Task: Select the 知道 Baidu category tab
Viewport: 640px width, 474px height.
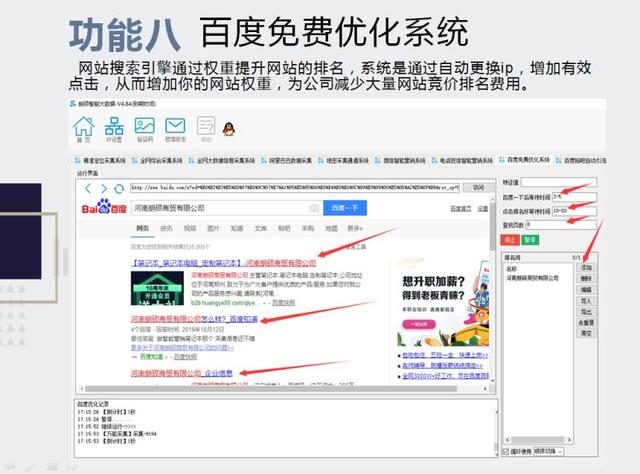Action: pyautogui.click(x=237, y=228)
